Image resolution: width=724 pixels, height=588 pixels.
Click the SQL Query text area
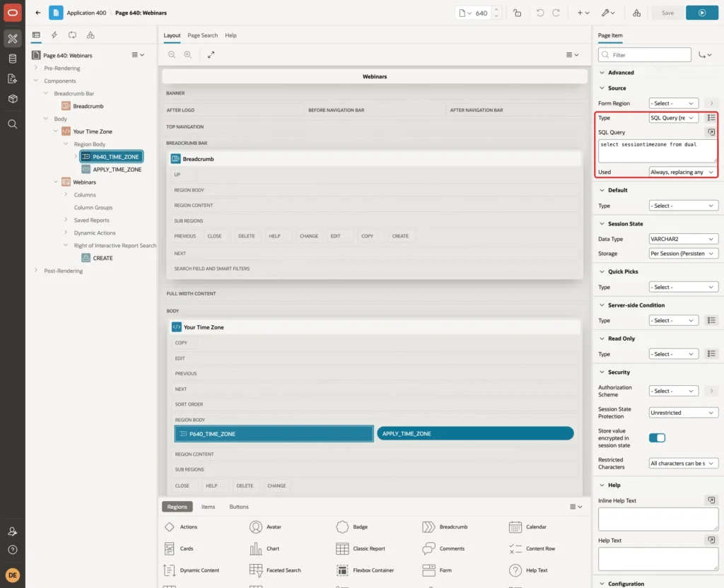[x=658, y=151]
